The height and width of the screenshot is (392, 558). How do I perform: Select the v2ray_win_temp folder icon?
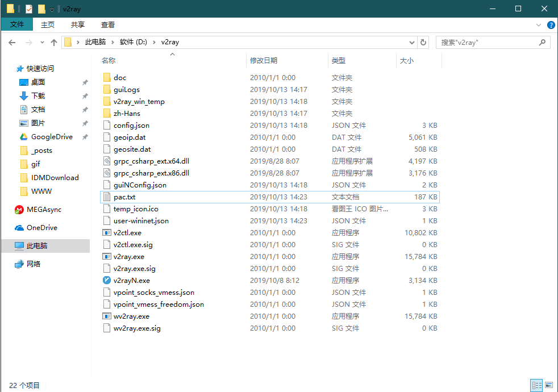pos(107,101)
